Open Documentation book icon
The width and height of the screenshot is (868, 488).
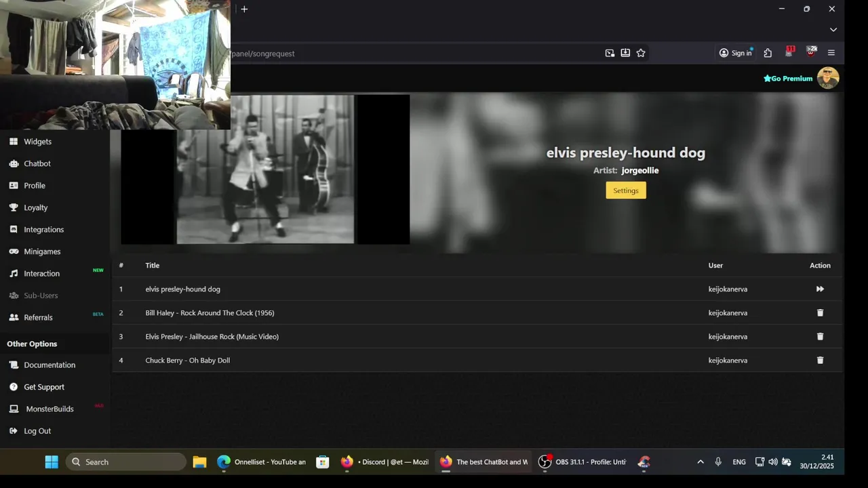point(14,365)
